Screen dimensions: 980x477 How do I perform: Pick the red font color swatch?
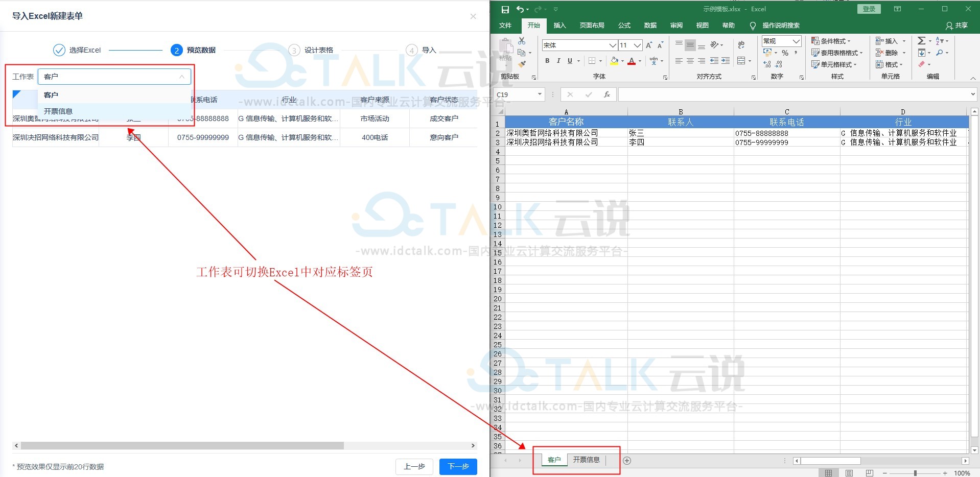(x=632, y=61)
